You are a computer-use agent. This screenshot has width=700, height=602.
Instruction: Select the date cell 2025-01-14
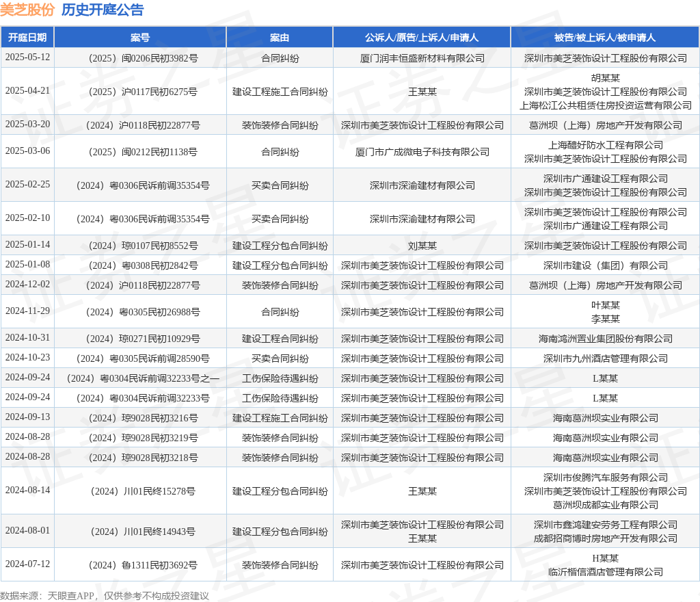[x=27, y=245]
